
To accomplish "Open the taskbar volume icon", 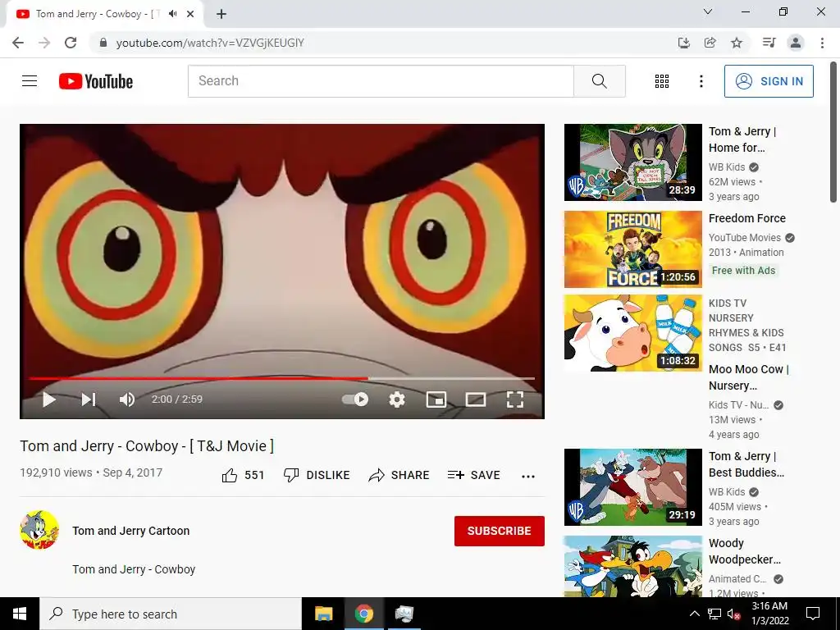I will click(733, 614).
